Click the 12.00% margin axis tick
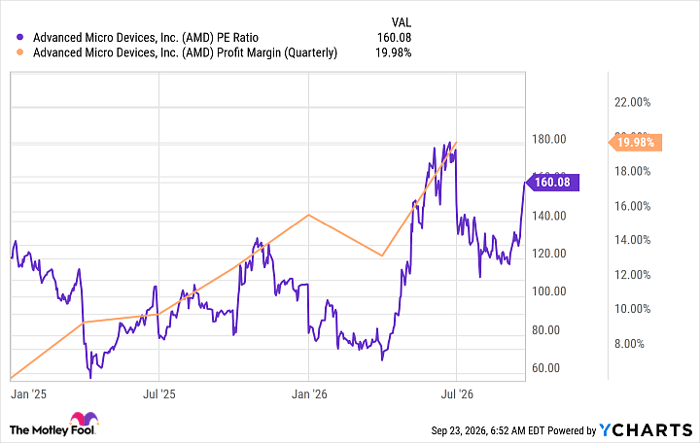700x443 pixels. coord(632,275)
